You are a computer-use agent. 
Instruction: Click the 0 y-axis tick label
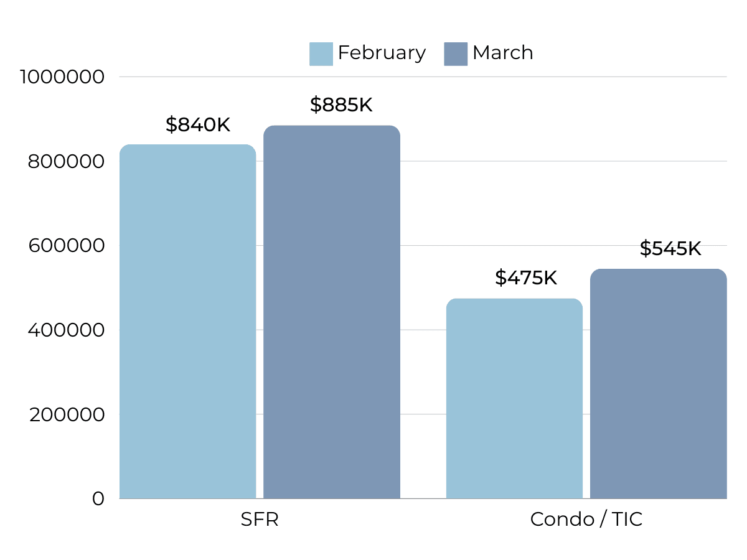pos(98,498)
